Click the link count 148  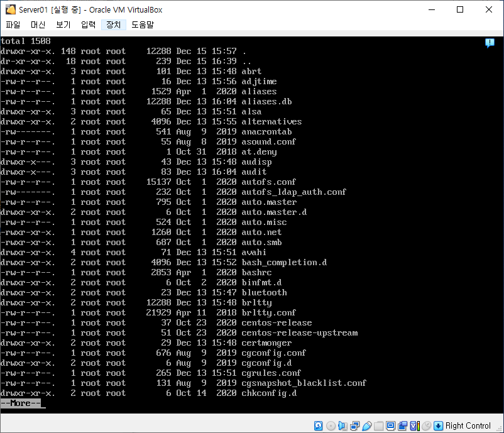click(x=68, y=51)
